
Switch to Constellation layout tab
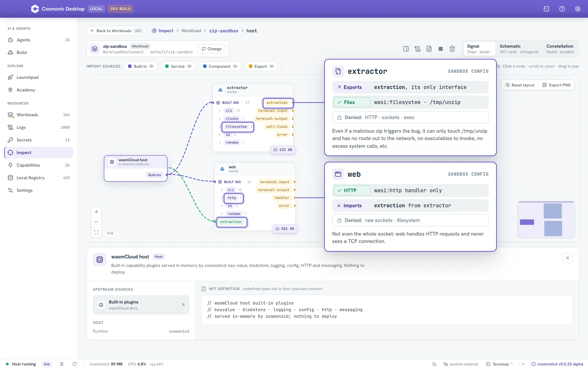560,49
